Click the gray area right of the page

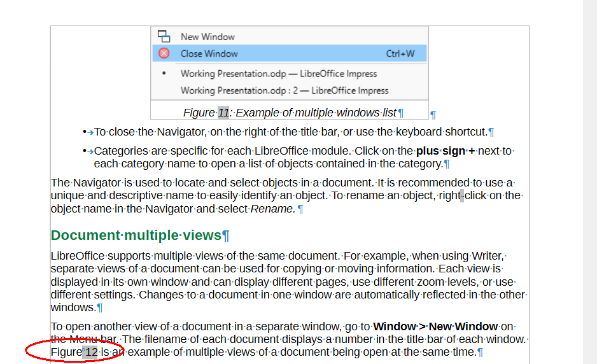[x=563, y=191]
